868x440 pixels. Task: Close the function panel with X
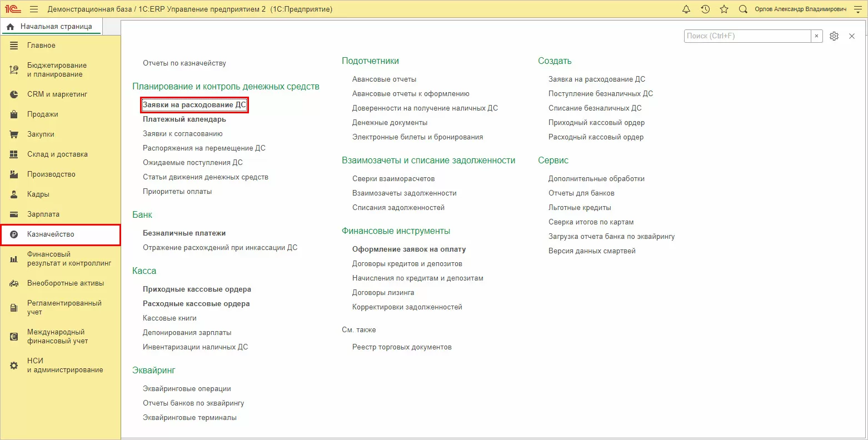852,36
